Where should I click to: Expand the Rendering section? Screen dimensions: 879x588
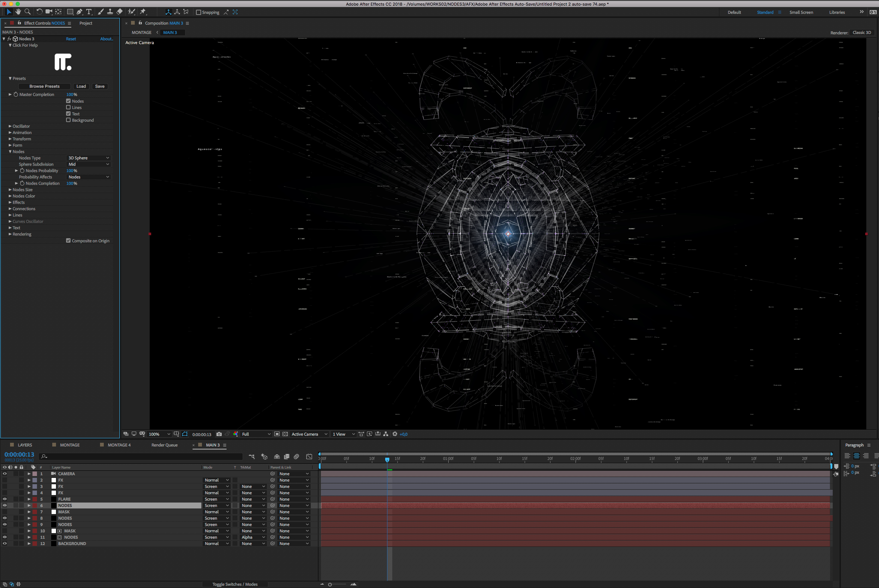pyautogui.click(x=10, y=234)
